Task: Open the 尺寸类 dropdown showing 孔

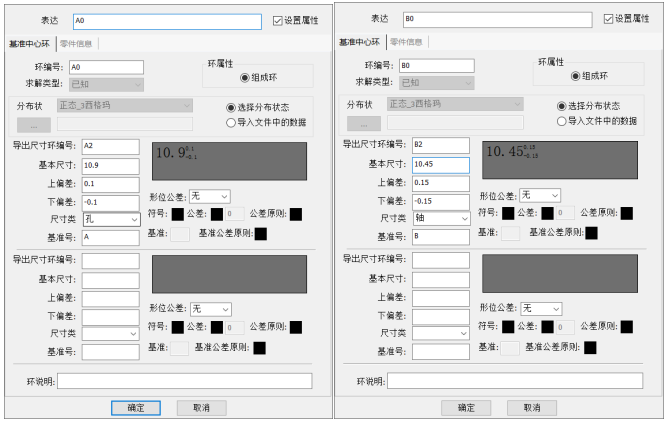Action: [x=110, y=219]
